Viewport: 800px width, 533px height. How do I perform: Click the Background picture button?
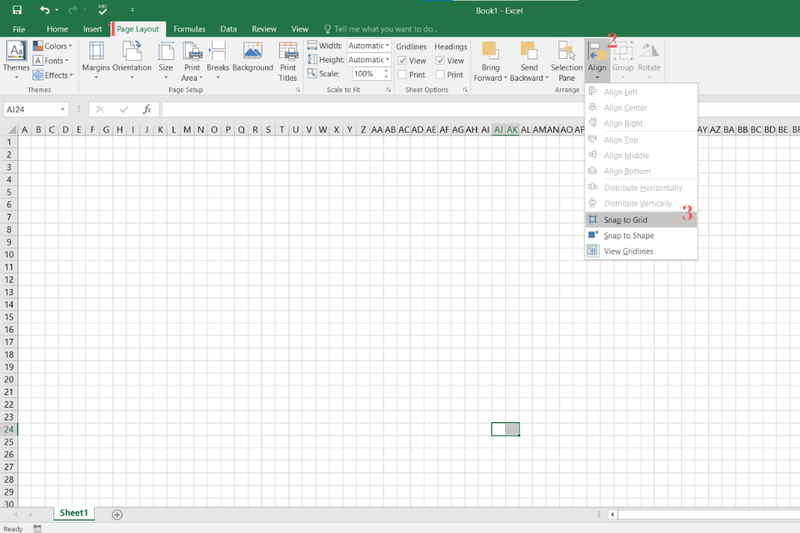coord(253,57)
